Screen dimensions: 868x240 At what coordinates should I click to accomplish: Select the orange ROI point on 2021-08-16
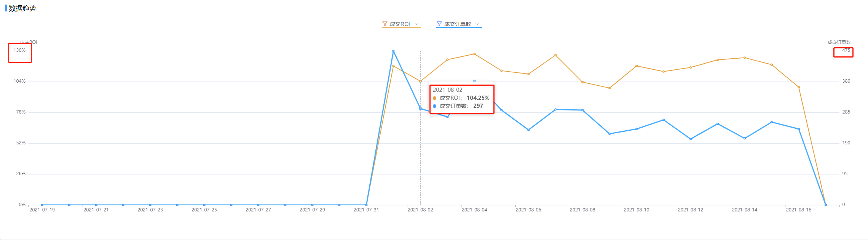tap(799, 87)
